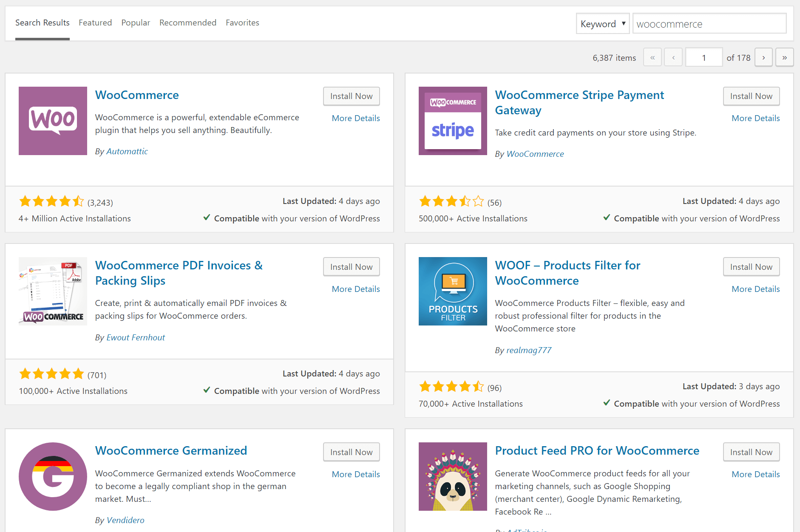The width and height of the screenshot is (800, 532).
Task: Open More Details for PDF Invoices plugin
Action: [355, 289]
